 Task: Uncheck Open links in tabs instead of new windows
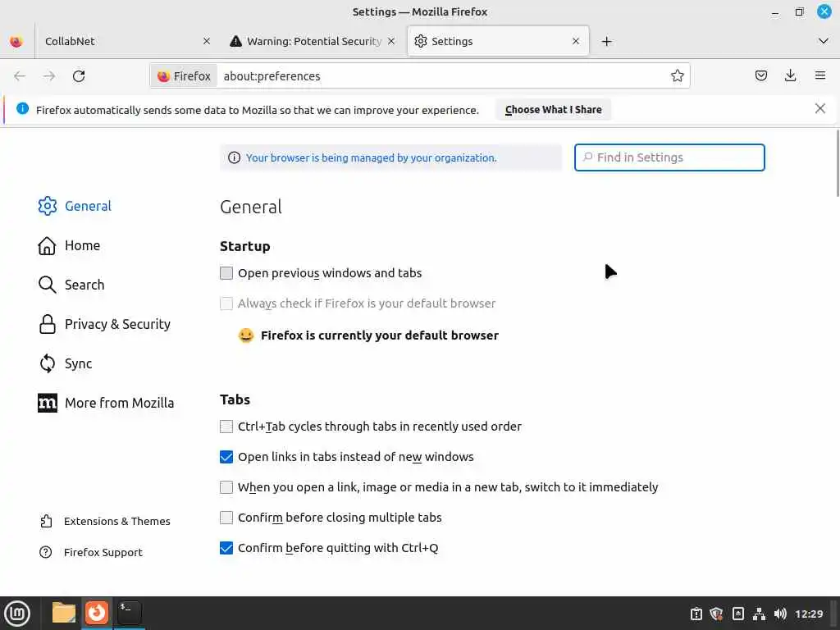226,457
